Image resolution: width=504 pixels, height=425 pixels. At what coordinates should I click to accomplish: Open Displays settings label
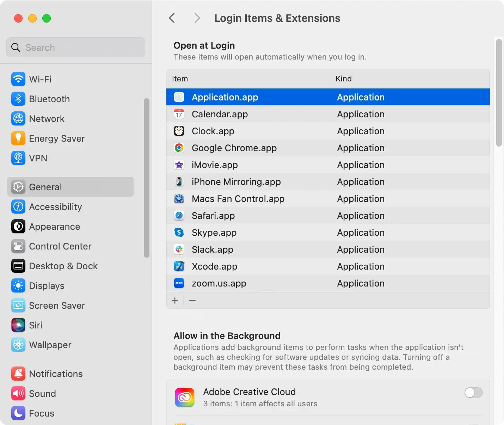pyautogui.click(x=47, y=285)
